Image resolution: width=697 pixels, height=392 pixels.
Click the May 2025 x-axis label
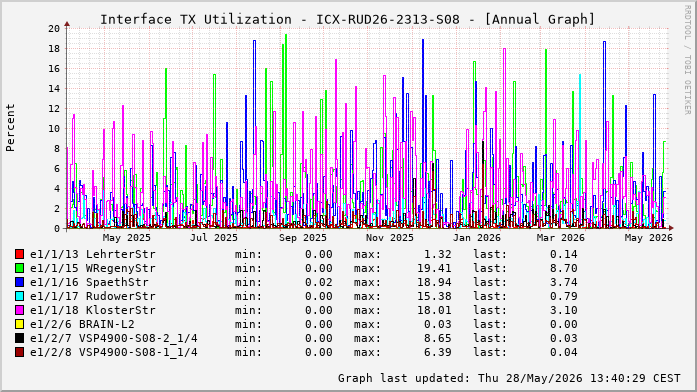click(127, 238)
